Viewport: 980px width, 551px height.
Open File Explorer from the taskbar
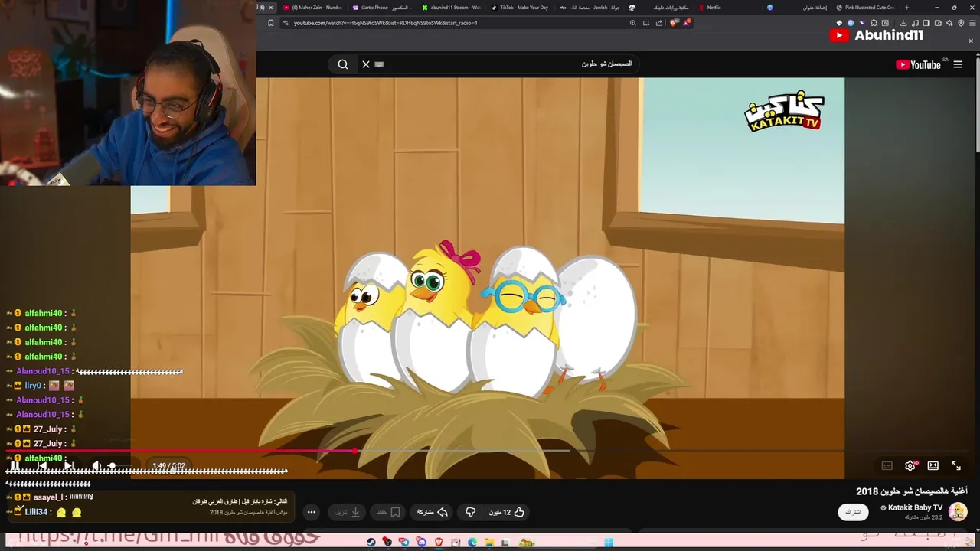(x=489, y=543)
